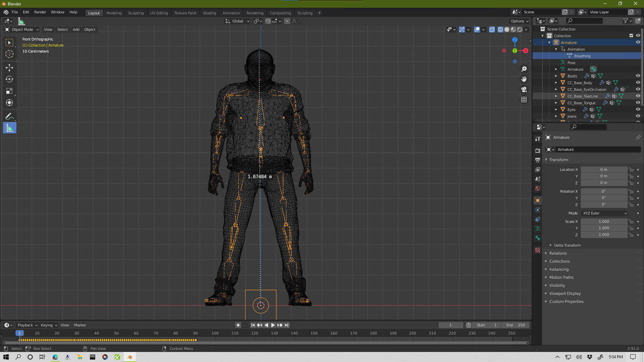
Task: Switch to the UV Editing workspace tab
Action: click(159, 13)
